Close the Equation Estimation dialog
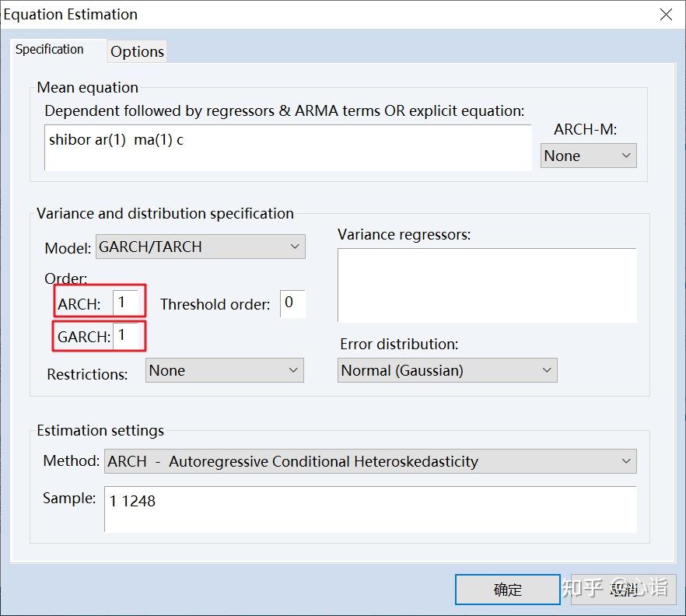 (x=666, y=14)
